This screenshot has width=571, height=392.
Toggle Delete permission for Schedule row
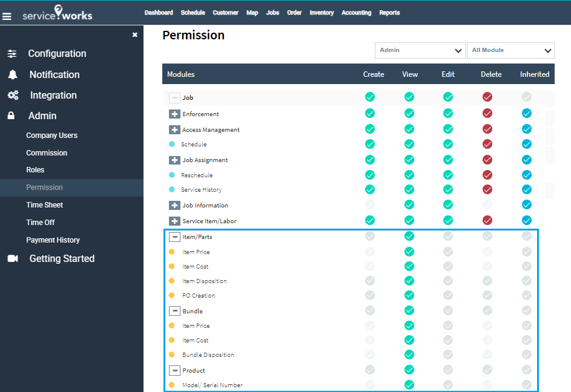click(487, 144)
